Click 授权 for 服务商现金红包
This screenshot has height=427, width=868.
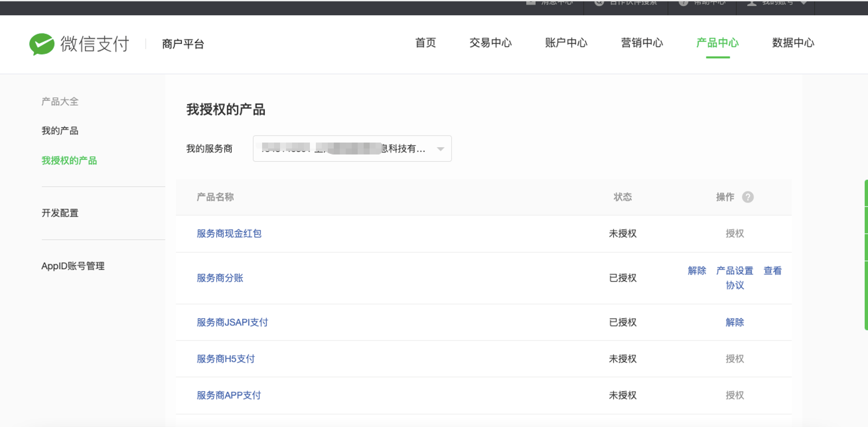pos(734,233)
